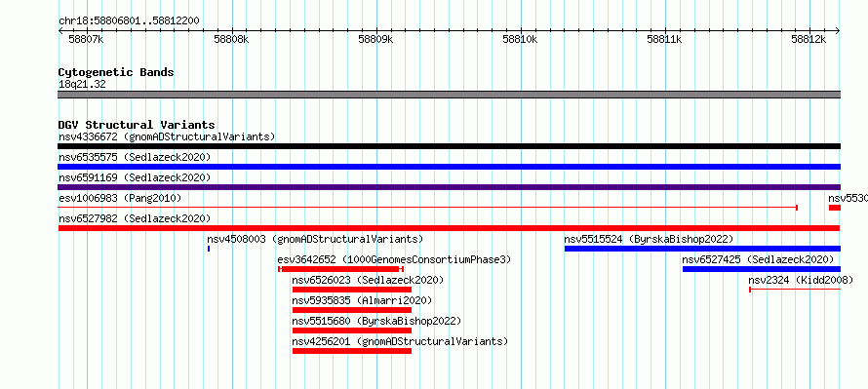Open the esv1006983 (Pang2010) label
Viewport: 868px width, 389px height.
(x=120, y=198)
